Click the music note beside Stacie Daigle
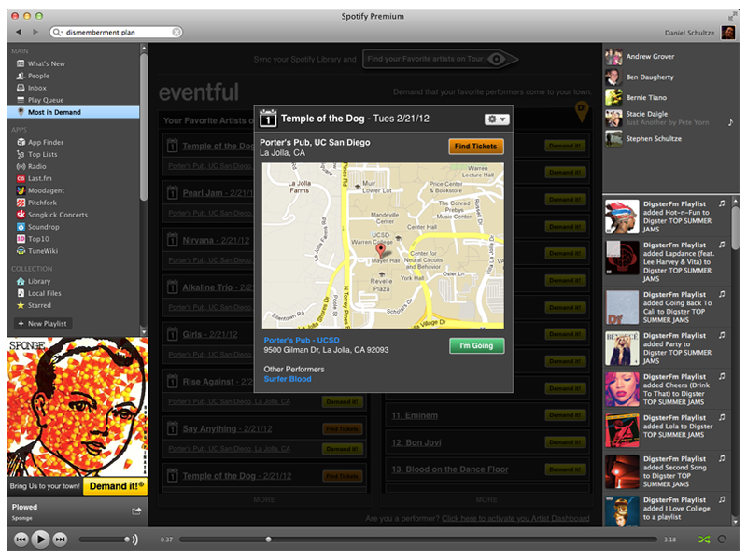Screen dimensions: 747x560 (730, 123)
